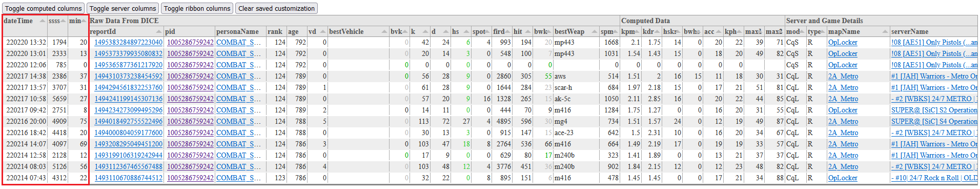Screen dimensions: 980x189
Task: Click the bestWeap column sort arrow
Action: click(x=595, y=31)
